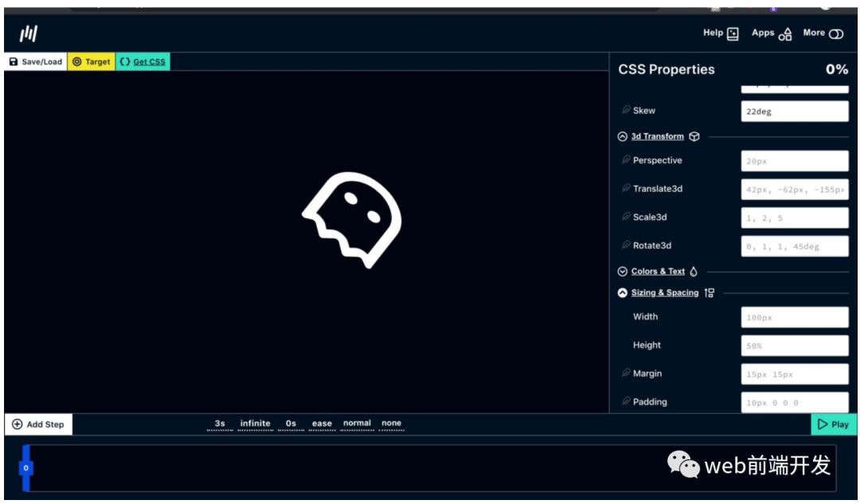Click the app logo in the top-left corner
Screen dimensions: 860x504
point(29,33)
